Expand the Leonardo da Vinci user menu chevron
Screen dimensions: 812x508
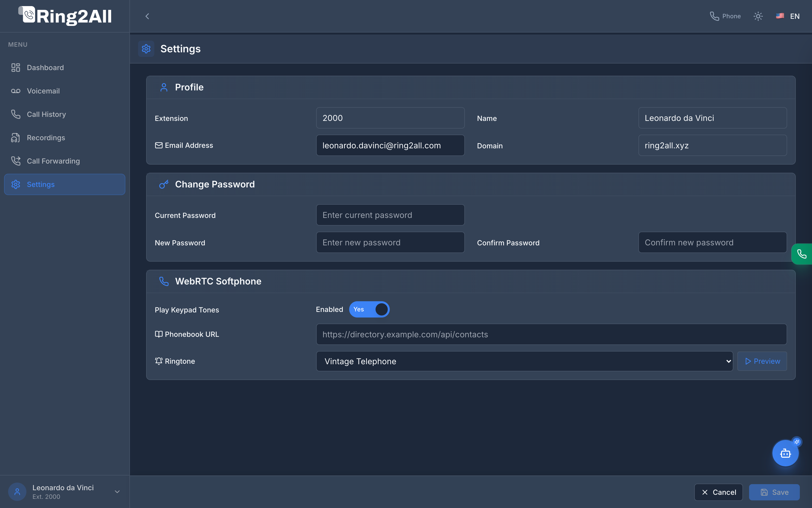click(x=117, y=492)
